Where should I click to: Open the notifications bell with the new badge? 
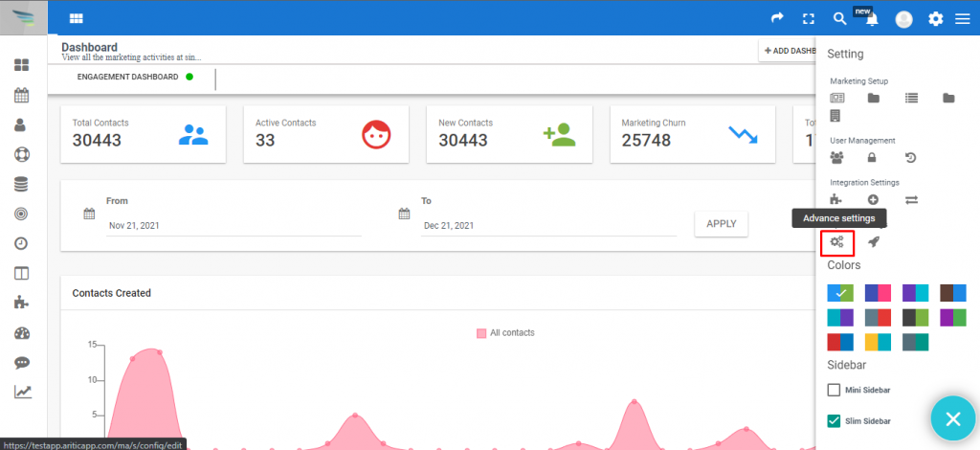(x=872, y=19)
